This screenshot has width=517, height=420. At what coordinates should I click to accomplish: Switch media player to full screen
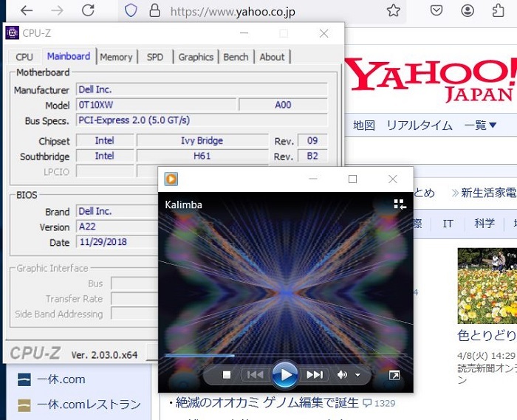[394, 375]
